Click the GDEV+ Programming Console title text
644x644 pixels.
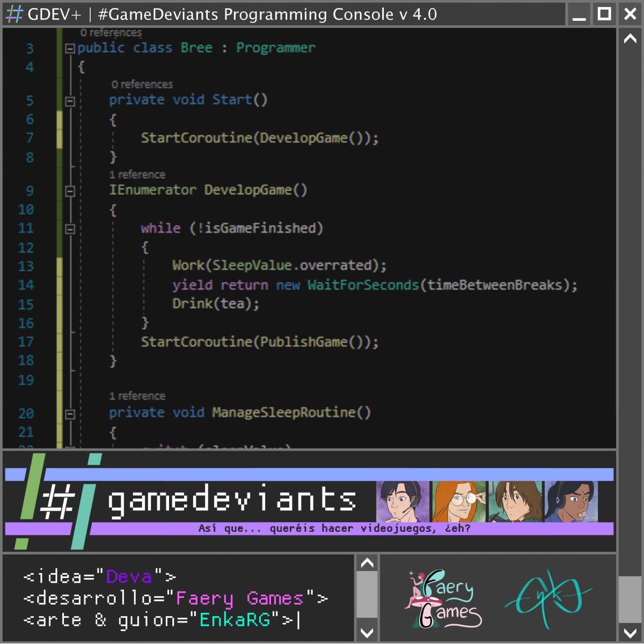click(x=232, y=14)
